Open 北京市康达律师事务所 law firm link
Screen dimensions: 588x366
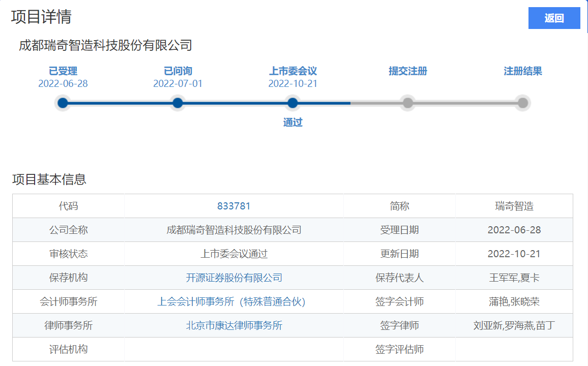233,325
